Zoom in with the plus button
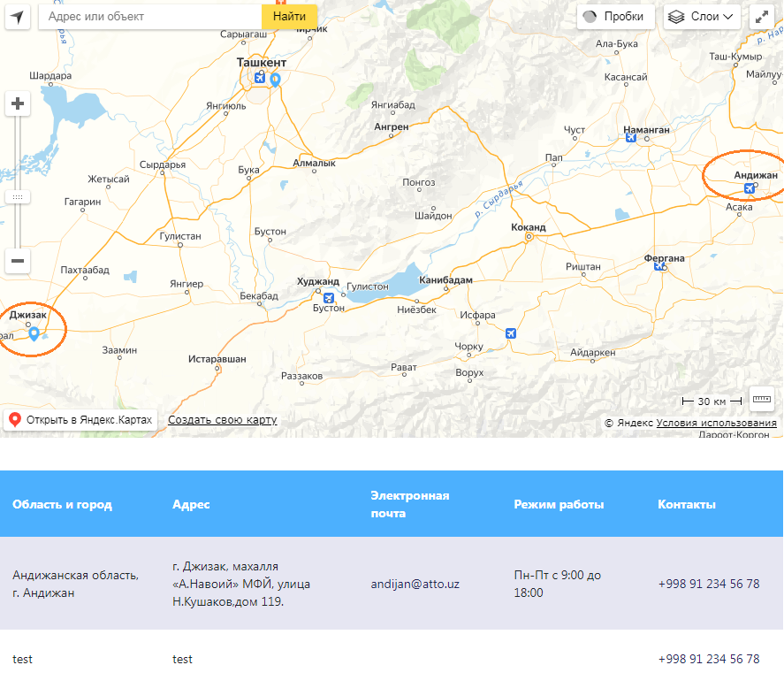 [x=18, y=104]
